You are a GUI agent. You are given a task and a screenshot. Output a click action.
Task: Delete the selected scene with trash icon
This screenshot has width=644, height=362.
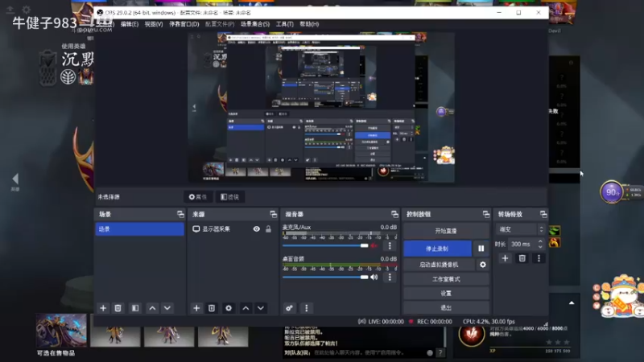[118, 308]
